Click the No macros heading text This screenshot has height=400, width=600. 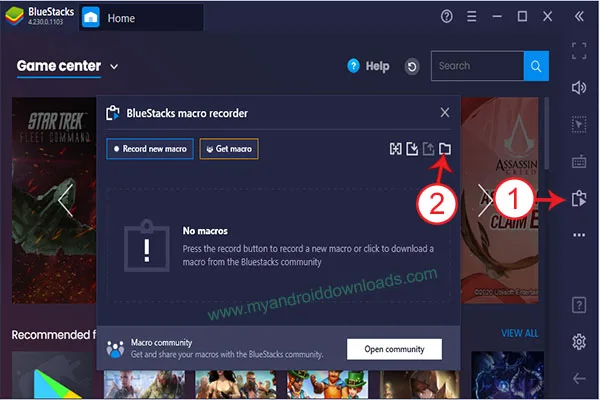pyautogui.click(x=205, y=231)
